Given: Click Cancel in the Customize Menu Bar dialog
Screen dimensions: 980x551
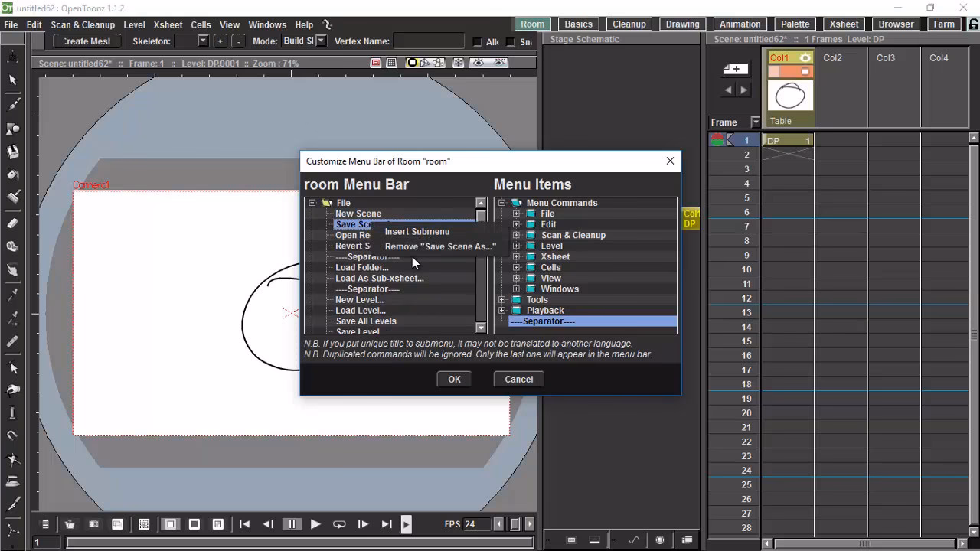Looking at the screenshot, I should point(518,379).
